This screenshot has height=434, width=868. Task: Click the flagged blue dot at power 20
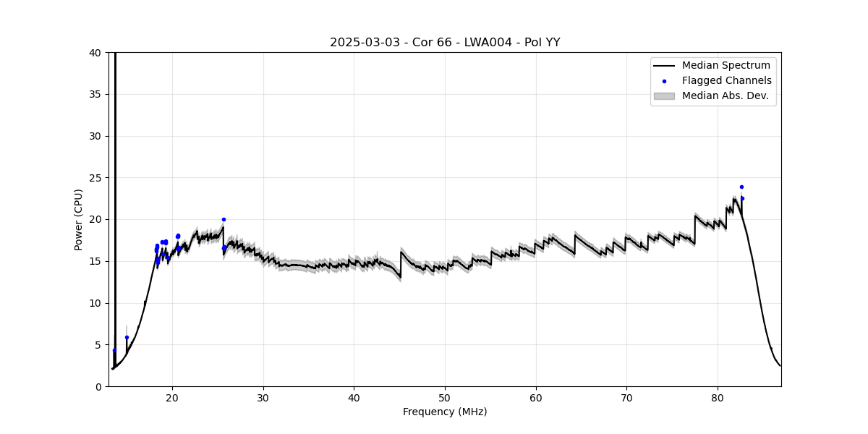pos(224,219)
